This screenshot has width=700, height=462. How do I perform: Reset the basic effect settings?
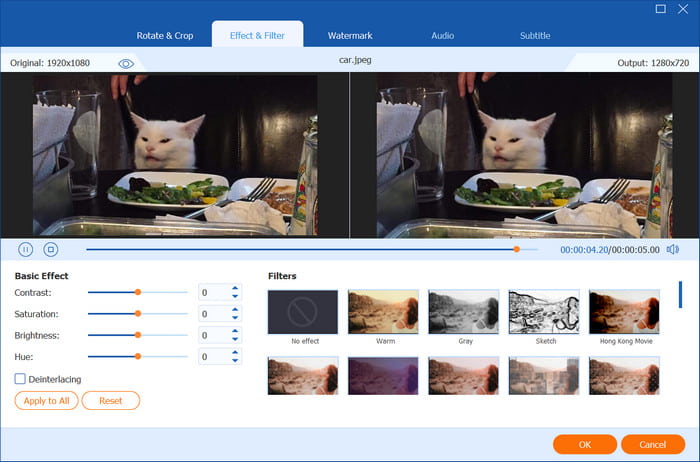[111, 400]
